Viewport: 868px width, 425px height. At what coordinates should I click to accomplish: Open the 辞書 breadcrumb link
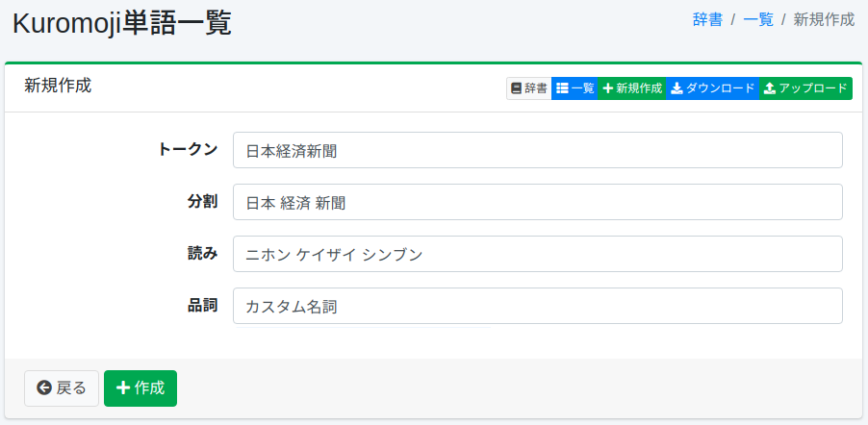coord(707,19)
